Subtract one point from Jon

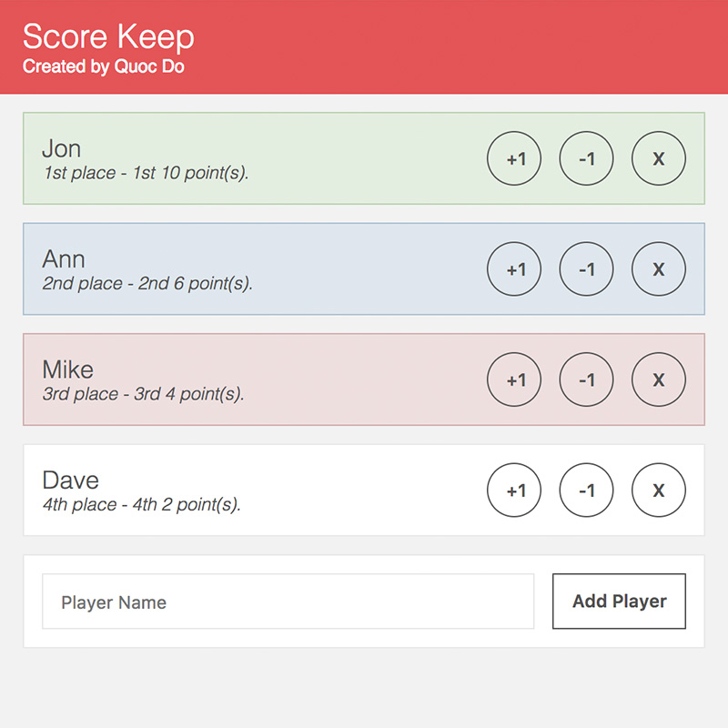click(x=586, y=158)
